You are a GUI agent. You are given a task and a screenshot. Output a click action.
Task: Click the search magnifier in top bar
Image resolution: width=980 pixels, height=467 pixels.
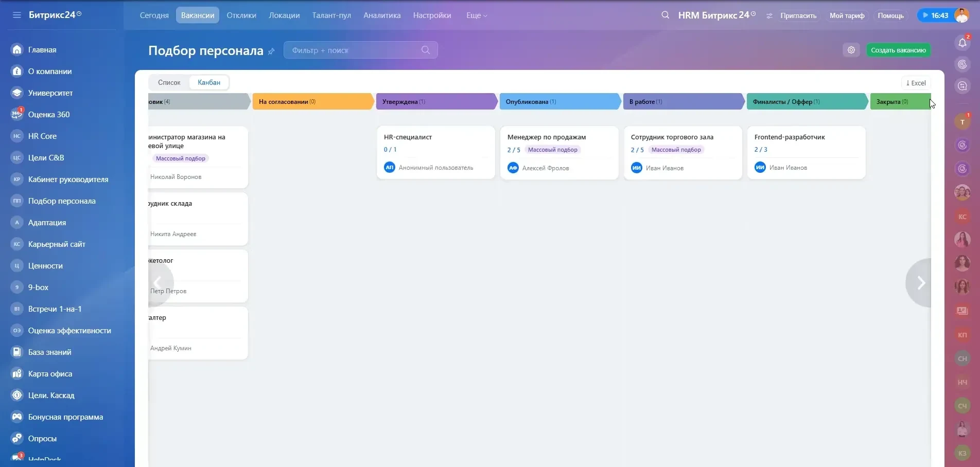click(666, 15)
